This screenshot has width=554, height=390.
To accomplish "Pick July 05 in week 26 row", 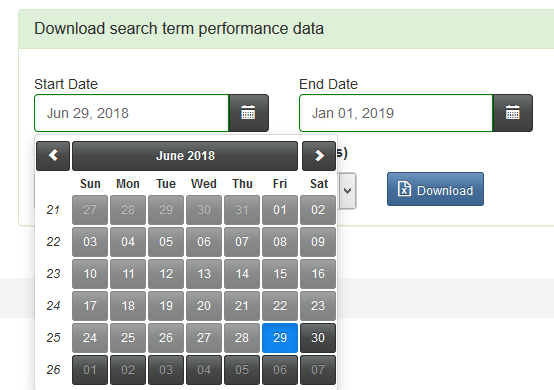I will (242, 370).
